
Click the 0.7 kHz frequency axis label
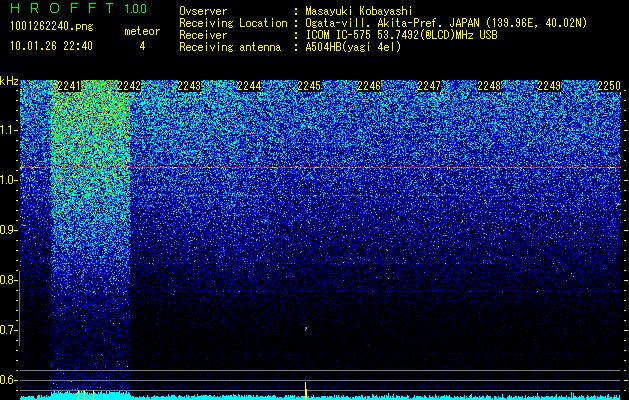click(8, 330)
